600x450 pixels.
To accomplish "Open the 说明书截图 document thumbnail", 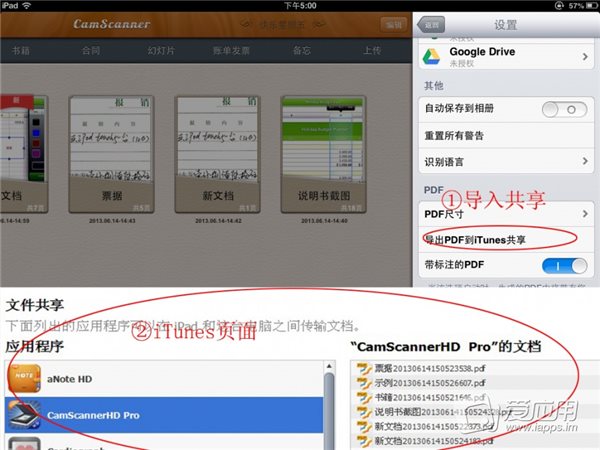I will 324,154.
